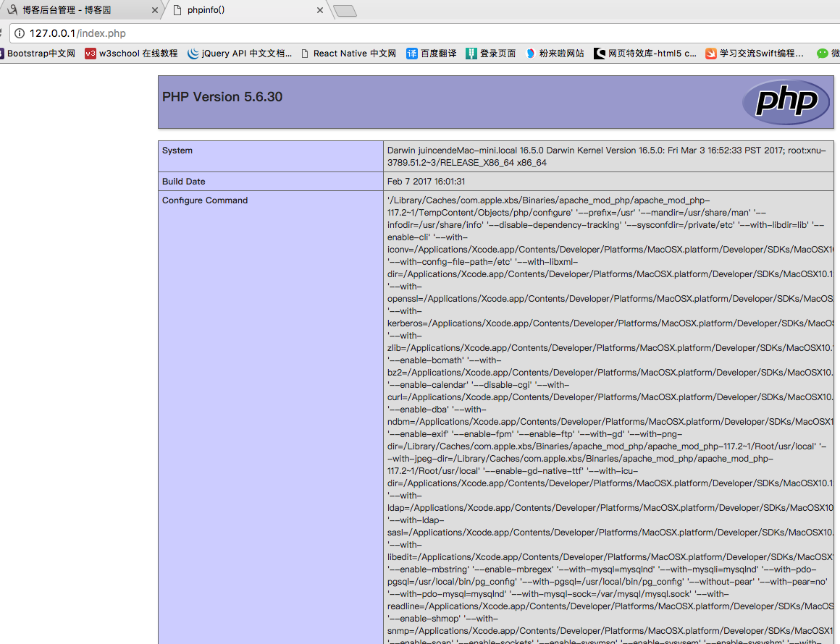Viewport: 840px width, 644px height.
Task: Click the 网页特效库 favicon
Action: coord(600,54)
